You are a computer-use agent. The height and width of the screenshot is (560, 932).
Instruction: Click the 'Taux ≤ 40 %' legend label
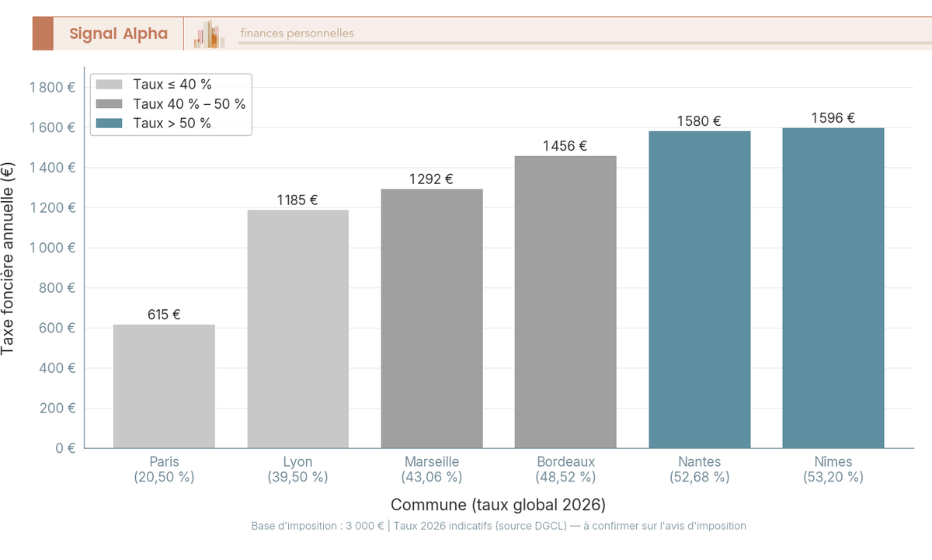click(x=172, y=85)
